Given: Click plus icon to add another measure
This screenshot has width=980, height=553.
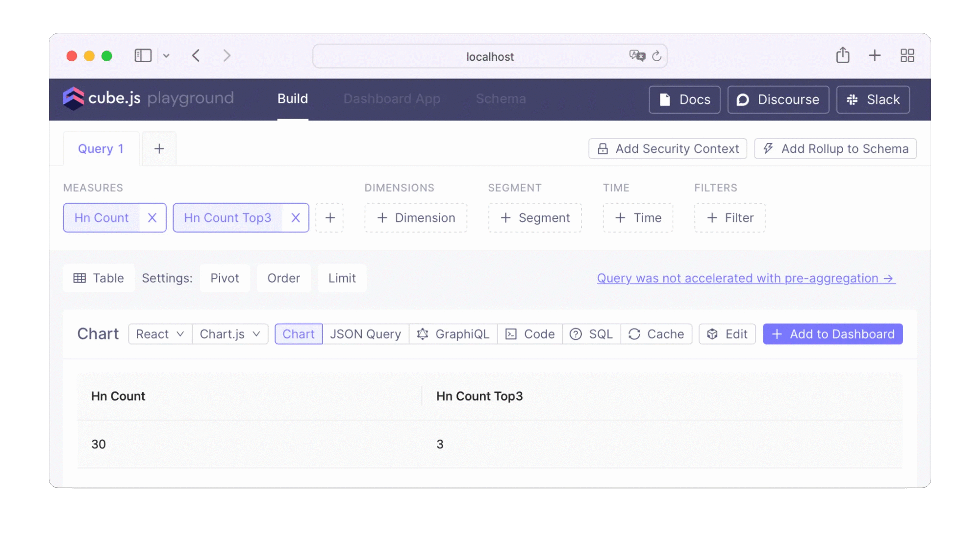Looking at the screenshot, I should point(330,218).
